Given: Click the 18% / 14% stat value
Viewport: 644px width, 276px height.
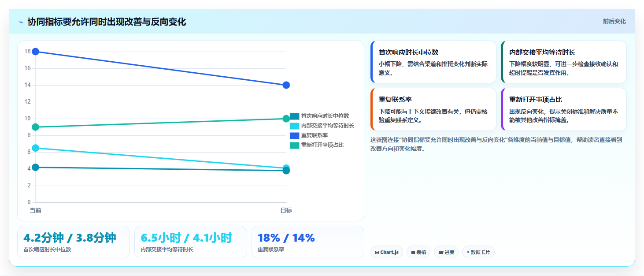Looking at the screenshot, I should tap(286, 238).
